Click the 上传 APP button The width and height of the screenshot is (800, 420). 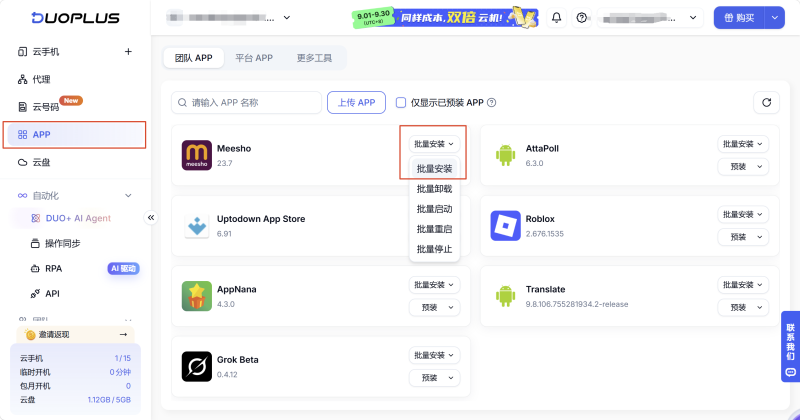356,103
